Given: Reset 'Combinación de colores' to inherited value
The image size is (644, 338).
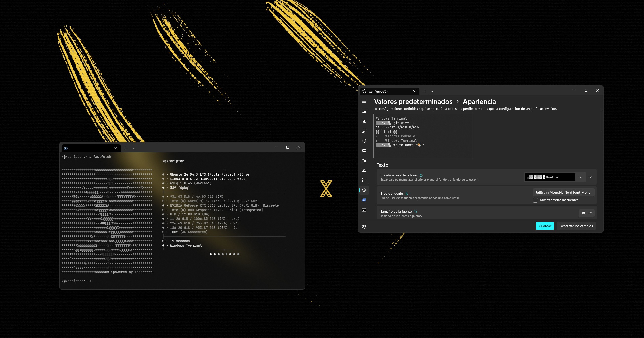Looking at the screenshot, I should 421,175.
